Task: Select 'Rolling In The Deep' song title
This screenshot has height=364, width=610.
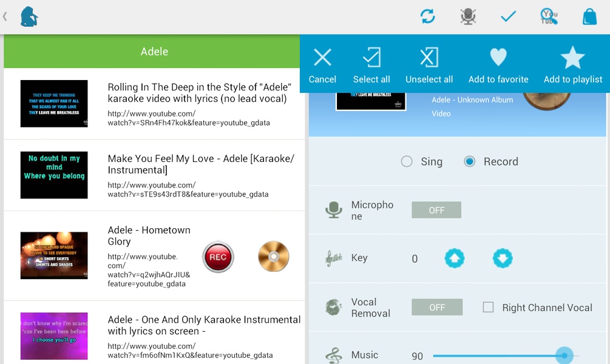Action: coord(200,93)
